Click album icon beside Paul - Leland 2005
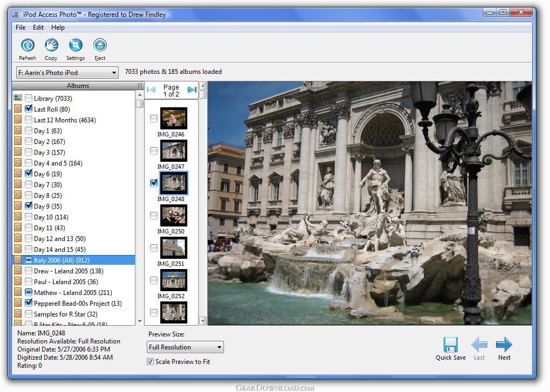Screen dimensions: 550x392 (x=18, y=281)
